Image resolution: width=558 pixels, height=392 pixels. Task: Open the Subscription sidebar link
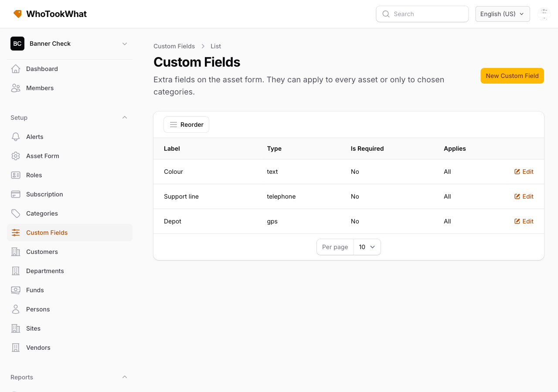[70, 194]
